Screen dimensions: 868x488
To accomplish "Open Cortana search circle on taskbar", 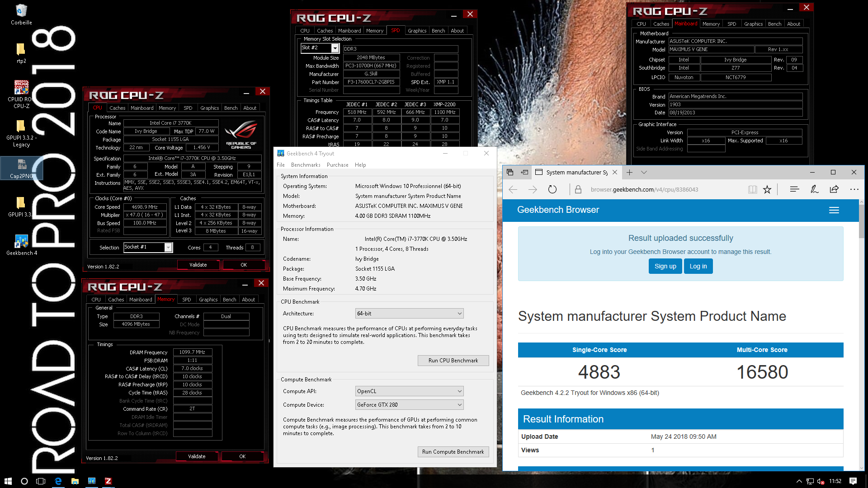I will coord(24,481).
